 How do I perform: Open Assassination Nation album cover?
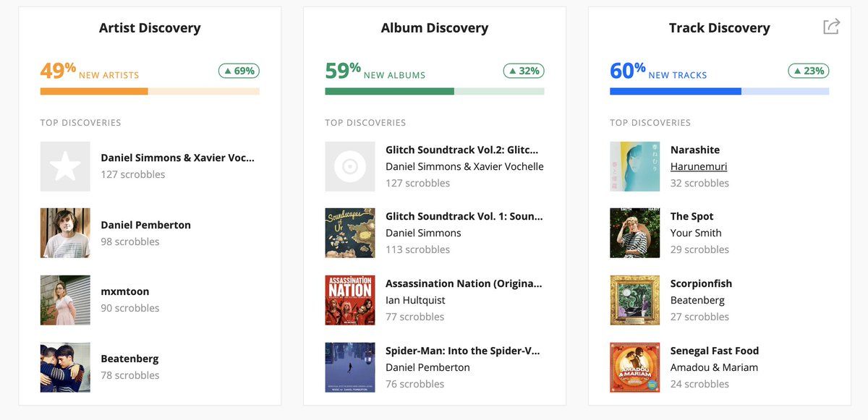tap(350, 300)
